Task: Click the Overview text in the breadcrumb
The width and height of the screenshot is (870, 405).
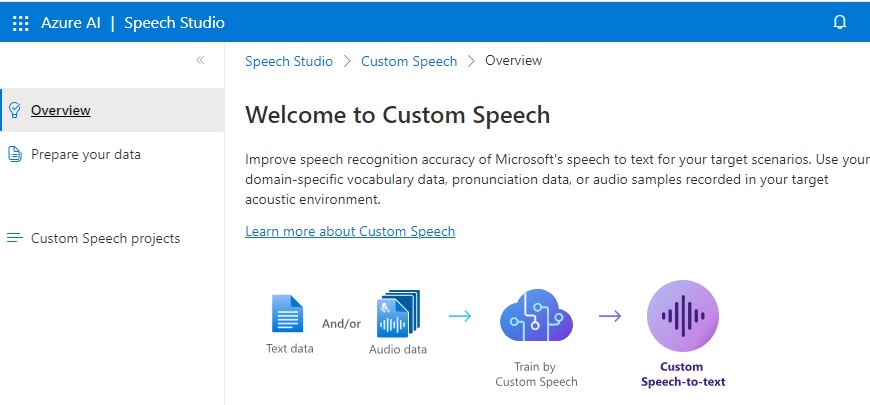Action: [513, 61]
